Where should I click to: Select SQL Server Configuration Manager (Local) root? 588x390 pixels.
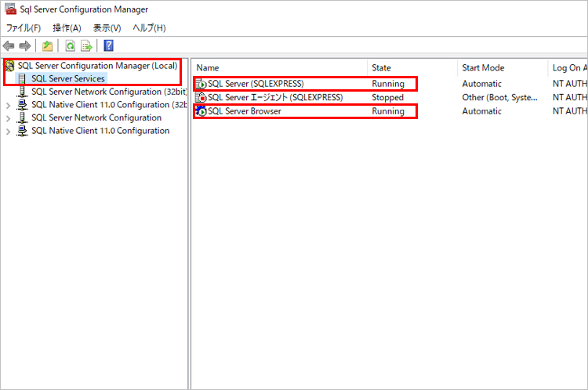(x=97, y=66)
